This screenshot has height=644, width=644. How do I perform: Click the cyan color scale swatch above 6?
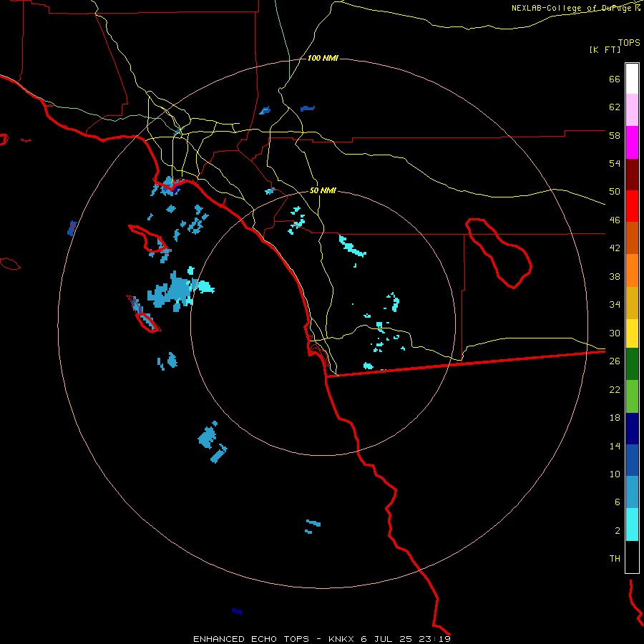point(632,524)
